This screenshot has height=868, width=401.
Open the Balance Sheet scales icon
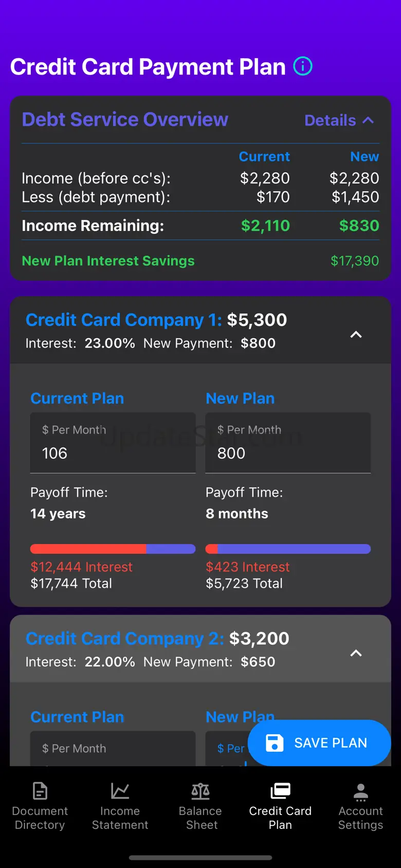click(x=200, y=791)
